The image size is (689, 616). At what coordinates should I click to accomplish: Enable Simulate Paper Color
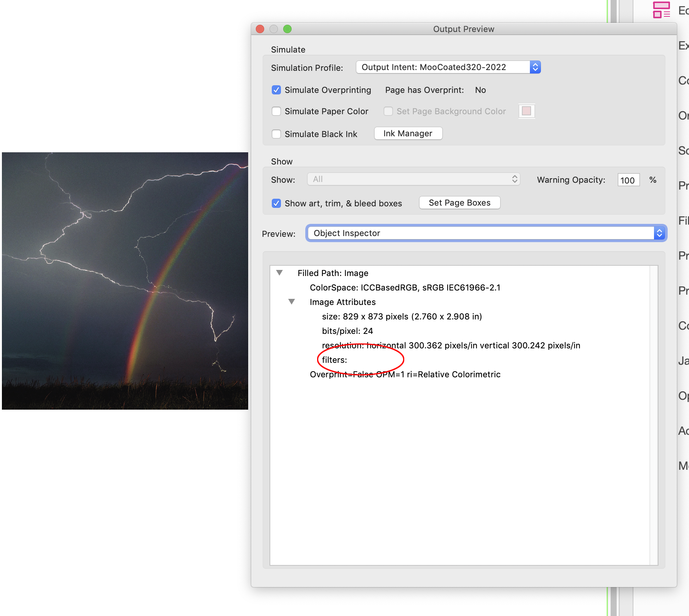pyautogui.click(x=276, y=111)
